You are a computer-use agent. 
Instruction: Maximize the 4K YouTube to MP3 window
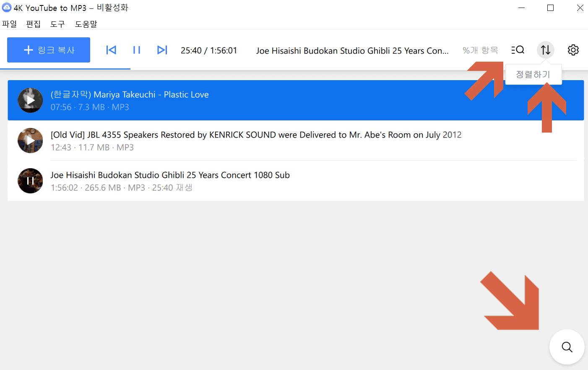click(551, 8)
